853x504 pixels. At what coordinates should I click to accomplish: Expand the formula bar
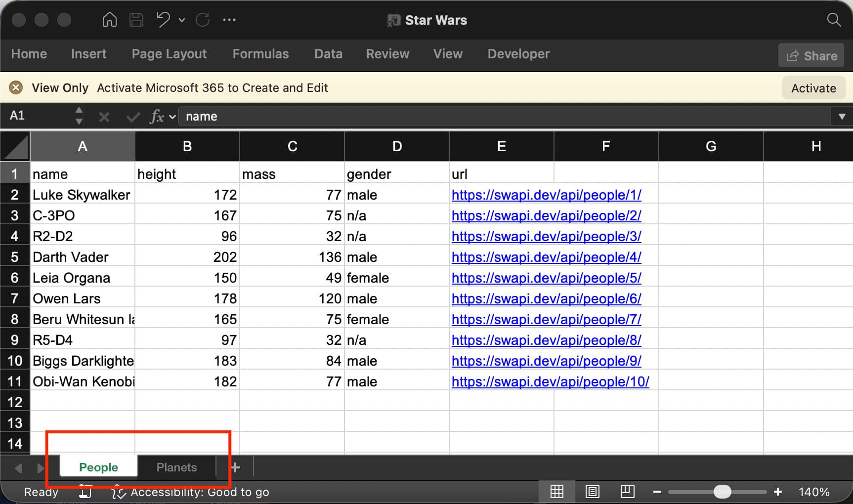click(x=842, y=117)
